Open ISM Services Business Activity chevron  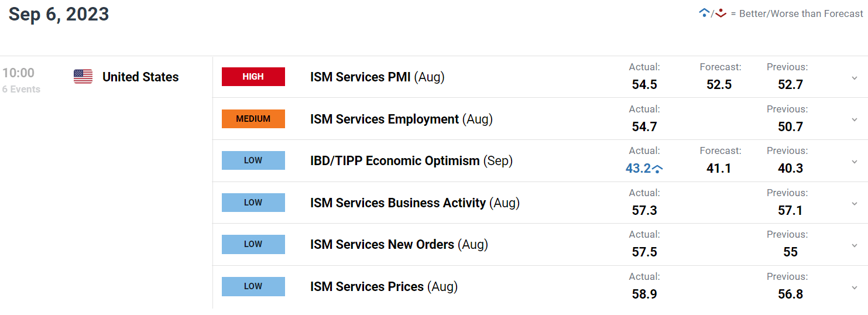(855, 203)
